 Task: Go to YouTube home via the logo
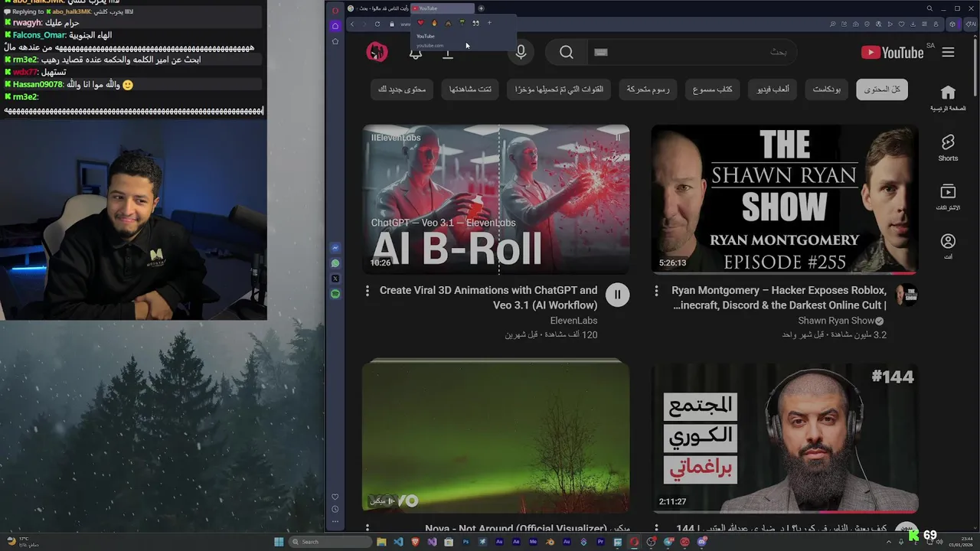893,52
